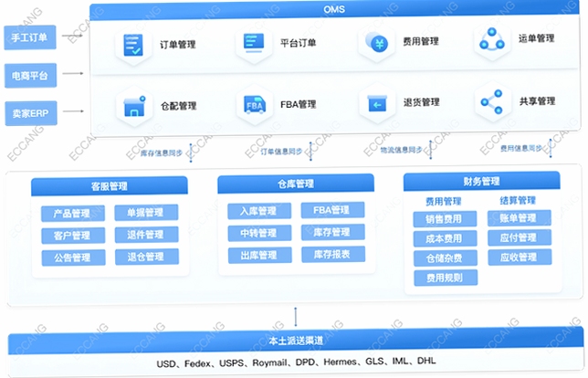Click the 平台订单 label text
The height and width of the screenshot is (378, 588).
pos(299,43)
